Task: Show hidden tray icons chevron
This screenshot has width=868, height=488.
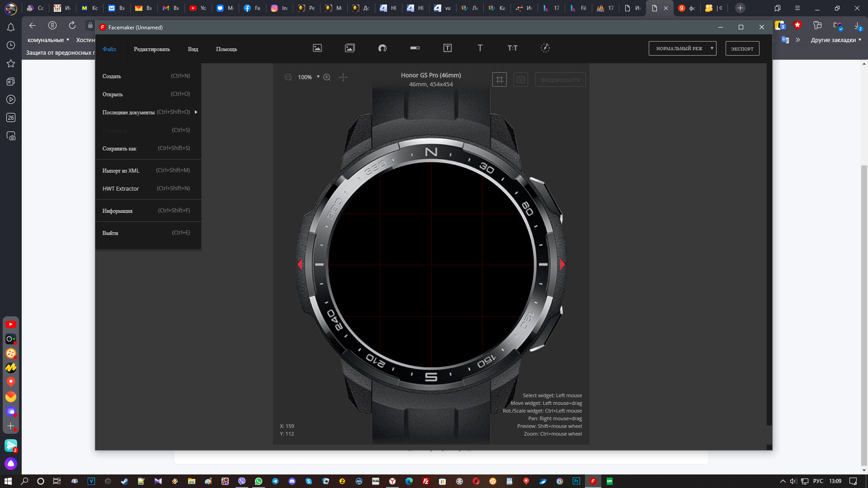Action: [x=783, y=481]
